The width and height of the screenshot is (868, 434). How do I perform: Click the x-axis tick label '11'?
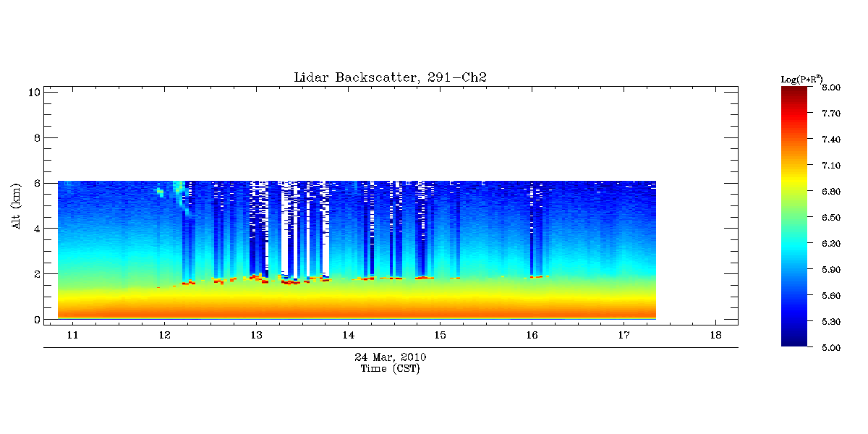72,335
